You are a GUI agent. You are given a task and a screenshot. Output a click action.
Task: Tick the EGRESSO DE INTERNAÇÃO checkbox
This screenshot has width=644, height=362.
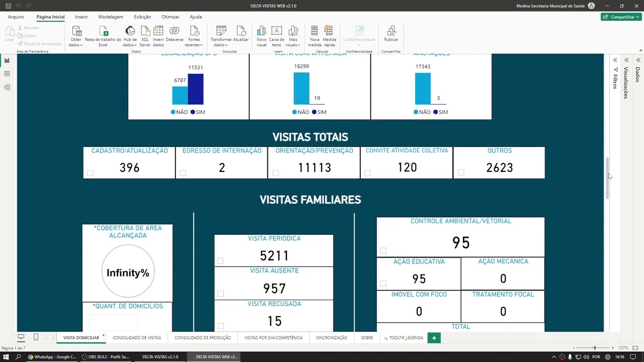pos(183,173)
